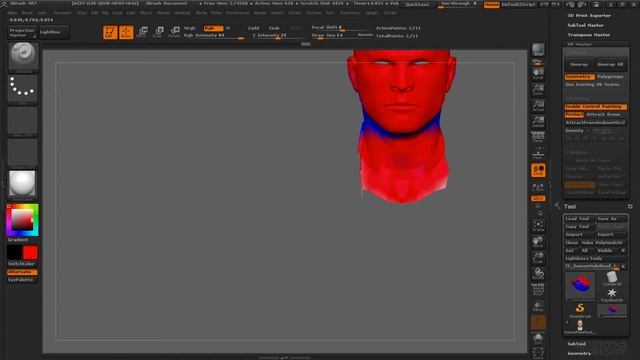Open the current brush thumbnail picker
640x360 pixels.
pyautogui.click(x=23, y=57)
